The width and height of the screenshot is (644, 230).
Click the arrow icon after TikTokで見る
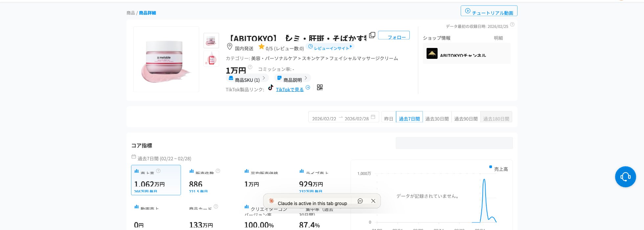tap(308, 87)
